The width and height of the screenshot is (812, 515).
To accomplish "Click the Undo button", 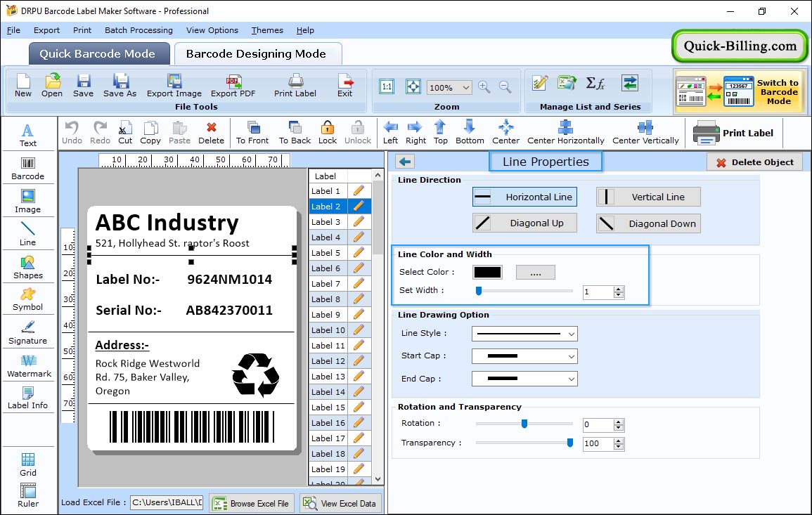I will pyautogui.click(x=72, y=133).
